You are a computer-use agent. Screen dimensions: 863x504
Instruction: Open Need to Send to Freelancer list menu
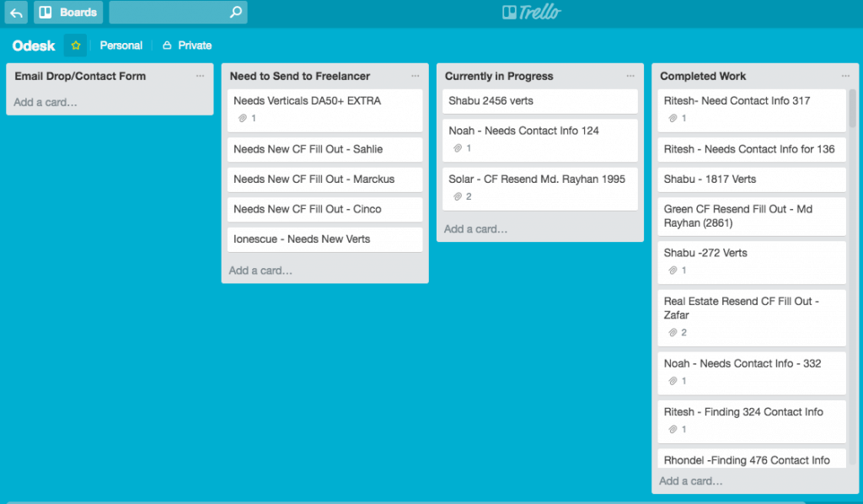coord(415,76)
